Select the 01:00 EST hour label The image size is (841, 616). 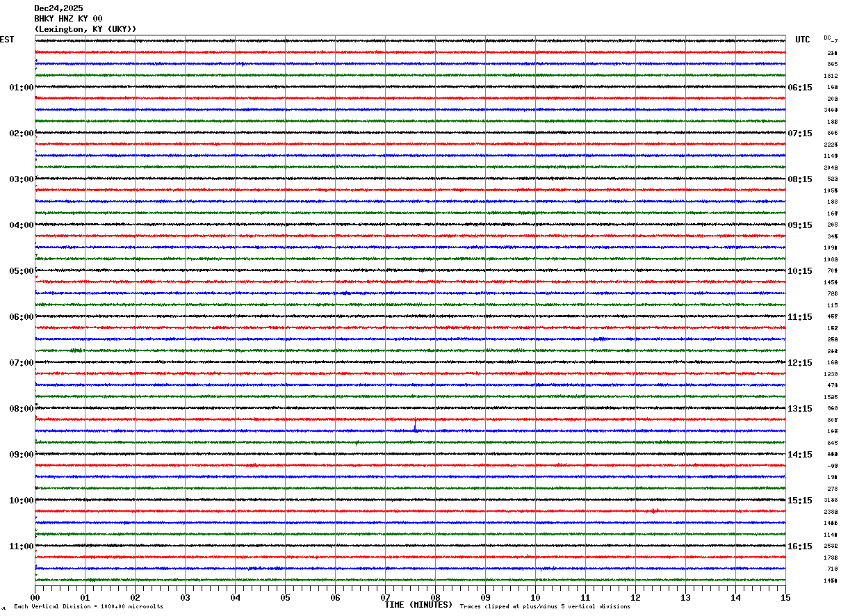coord(22,88)
